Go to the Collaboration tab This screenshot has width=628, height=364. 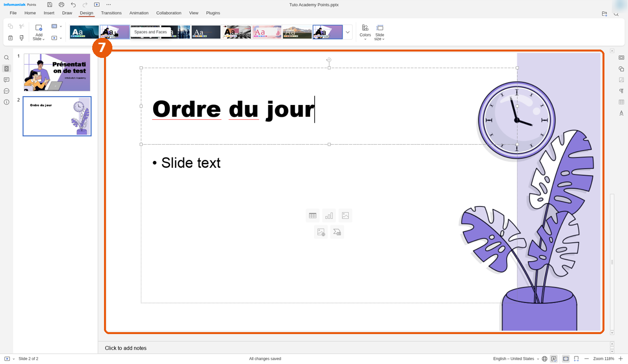pos(169,13)
